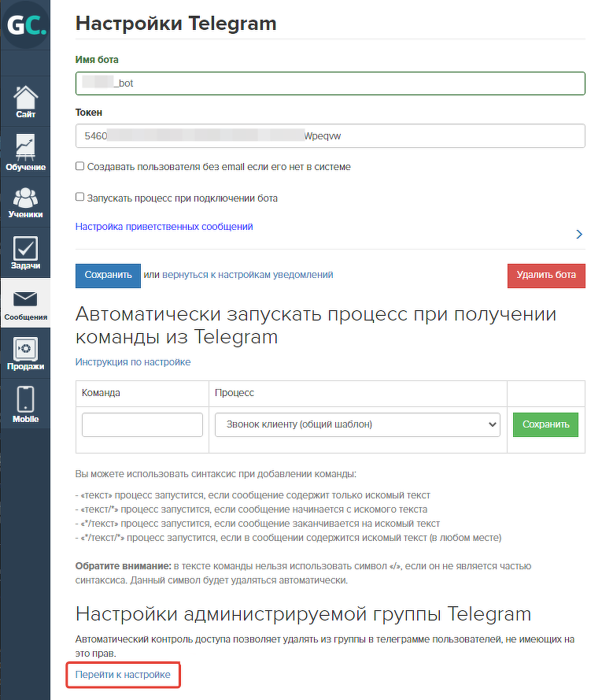This screenshot has height=700, width=602.
Task: Open the Ученики sidebar section
Action: pyautogui.click(x=25, y=202)
